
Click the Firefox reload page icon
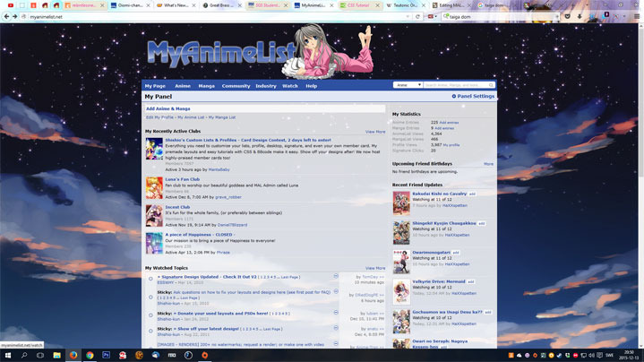click(x=417, y=17)
